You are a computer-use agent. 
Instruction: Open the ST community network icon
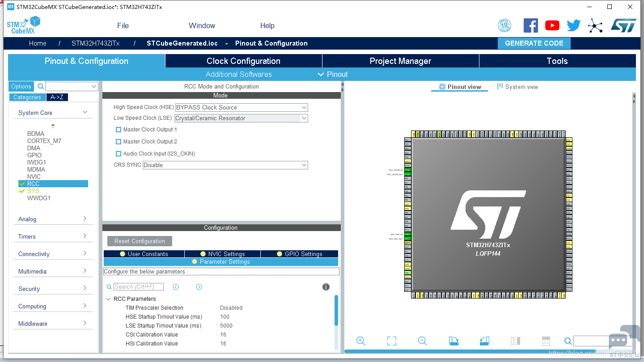595,25
